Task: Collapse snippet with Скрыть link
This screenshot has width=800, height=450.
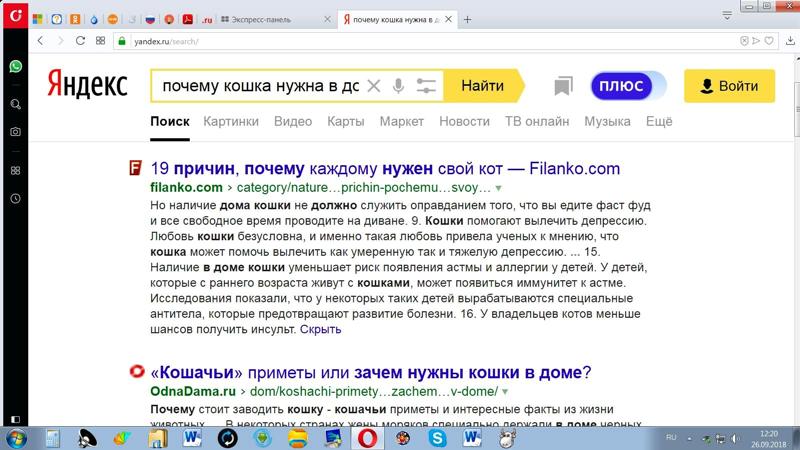Action: [x=320, y=329]
